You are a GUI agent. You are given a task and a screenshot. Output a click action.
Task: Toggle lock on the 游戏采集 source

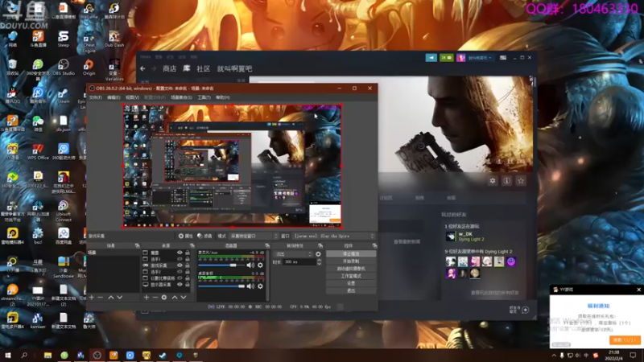[188, 265]
